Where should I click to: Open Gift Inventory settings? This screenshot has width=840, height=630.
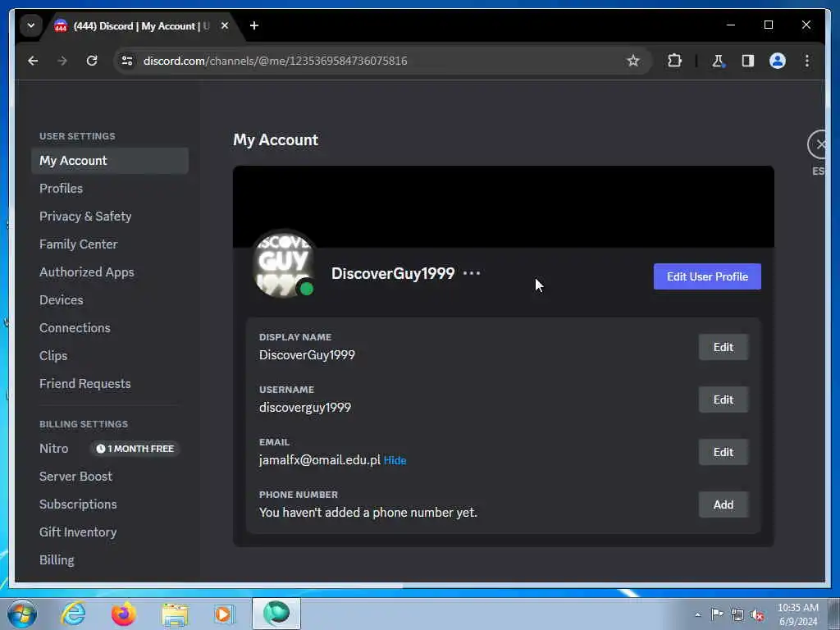[x=78, y=532]
